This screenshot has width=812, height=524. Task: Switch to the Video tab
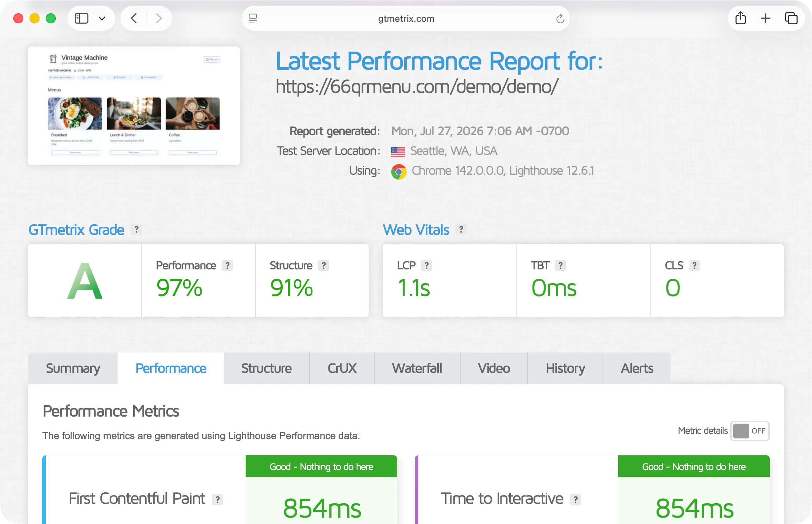tap(494, 368)
